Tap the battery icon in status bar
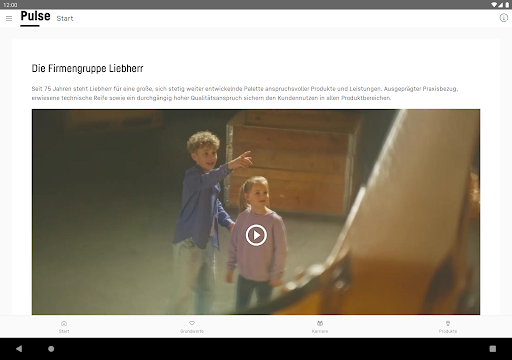This screenshot has width=512, height=360. (x=507, y=5)
